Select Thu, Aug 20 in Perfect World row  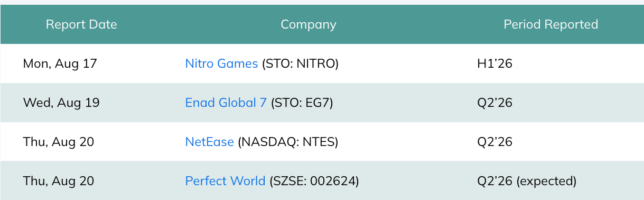tap(58, 181)
